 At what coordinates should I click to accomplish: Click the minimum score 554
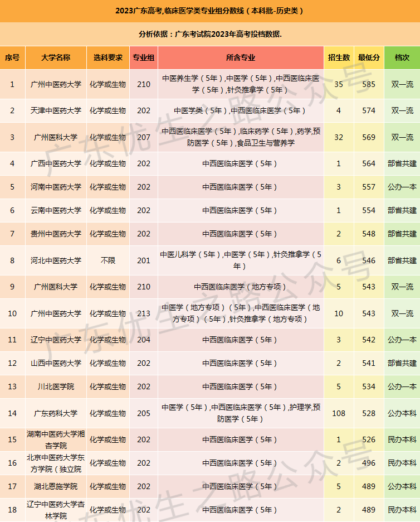(369, 210)
